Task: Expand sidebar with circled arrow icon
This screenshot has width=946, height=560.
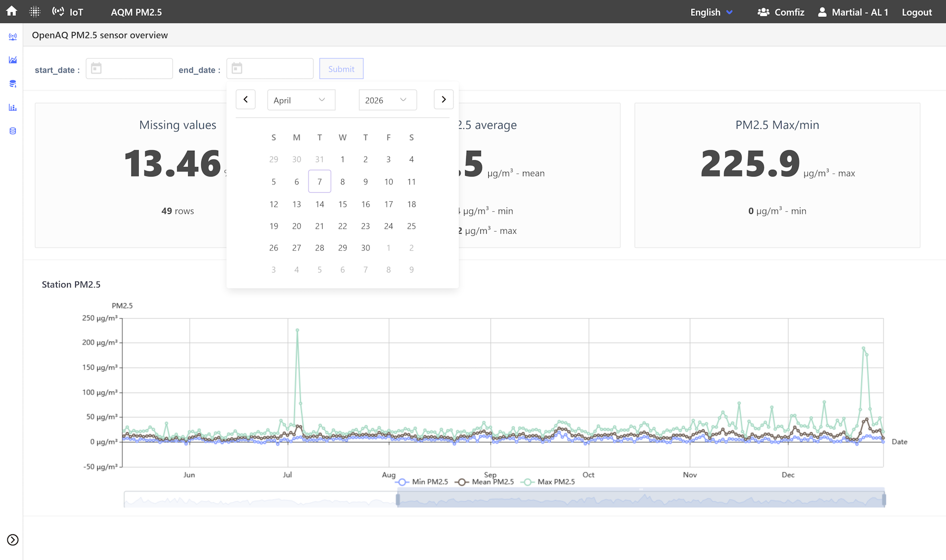Action: (x=13, y=540)
